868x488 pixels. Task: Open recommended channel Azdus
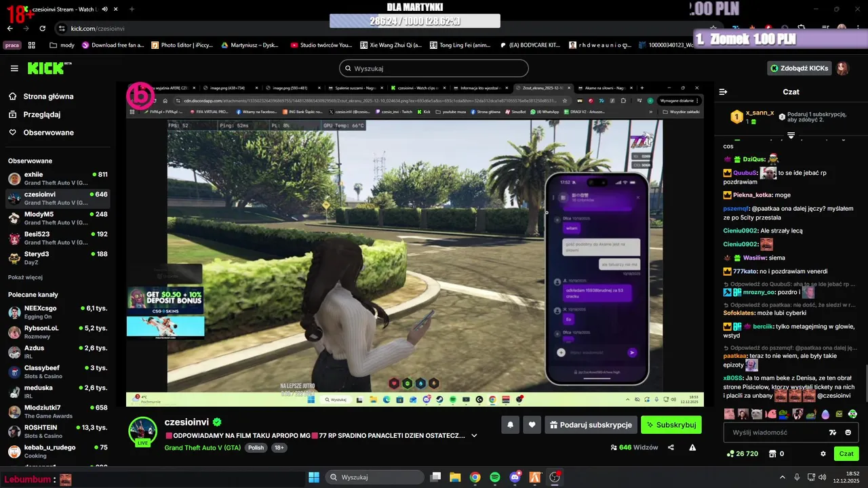(x=57, y=352)
